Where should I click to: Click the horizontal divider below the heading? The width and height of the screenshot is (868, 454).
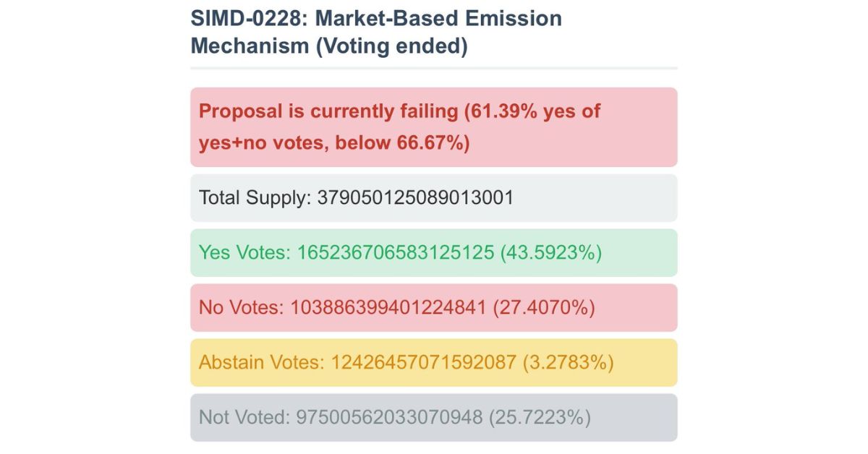pos(434,68)
